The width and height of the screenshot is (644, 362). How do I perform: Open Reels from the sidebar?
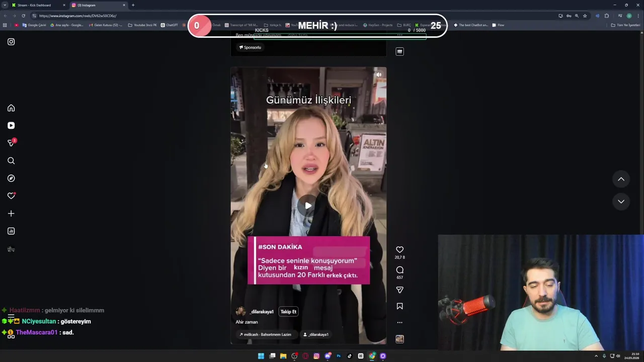pyautogui.click(x=11, y=126)
